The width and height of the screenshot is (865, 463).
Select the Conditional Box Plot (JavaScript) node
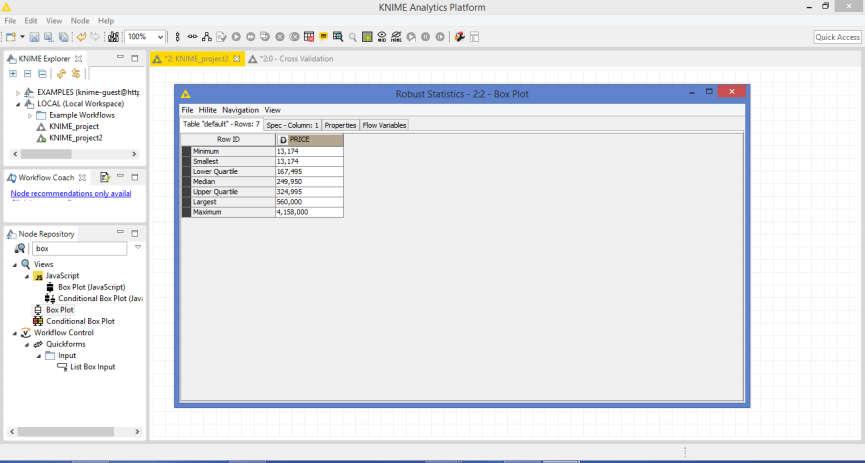(100, 299)
